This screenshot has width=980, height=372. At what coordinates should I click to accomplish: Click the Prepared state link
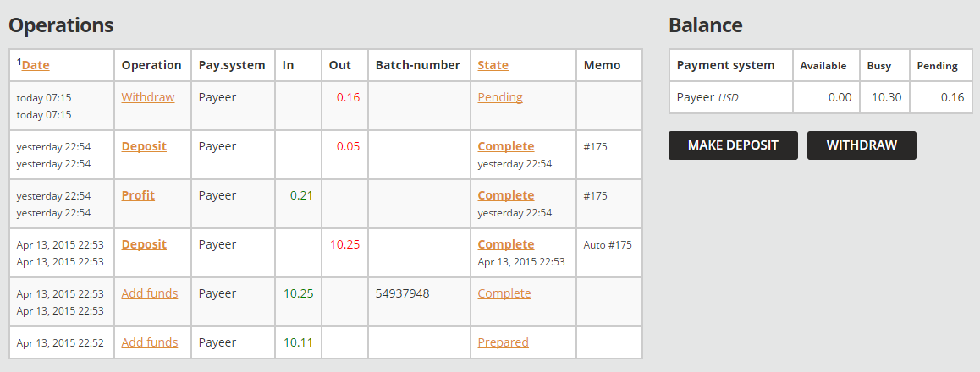(503, 342)
